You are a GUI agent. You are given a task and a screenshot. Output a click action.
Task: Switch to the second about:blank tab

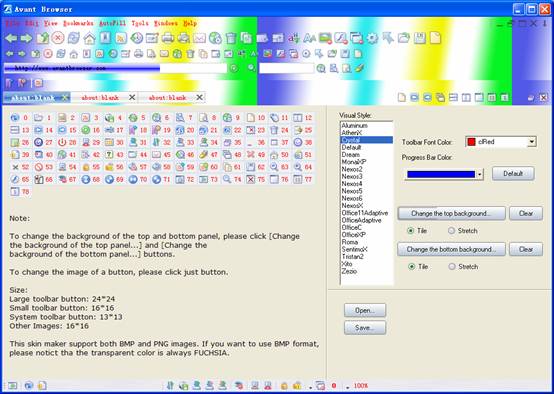click(x=100, y=97)
